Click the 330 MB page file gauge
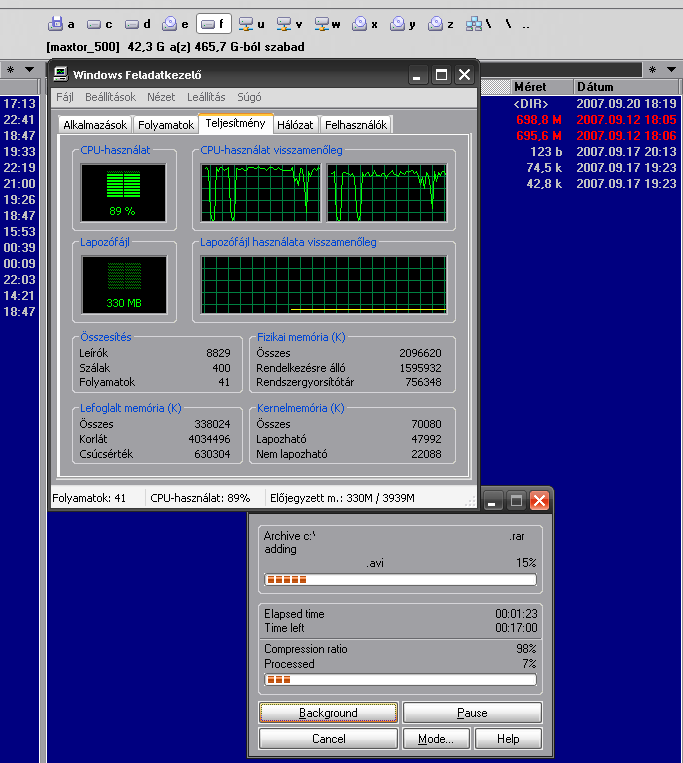The image size is (683, 763). click(124, 285)
